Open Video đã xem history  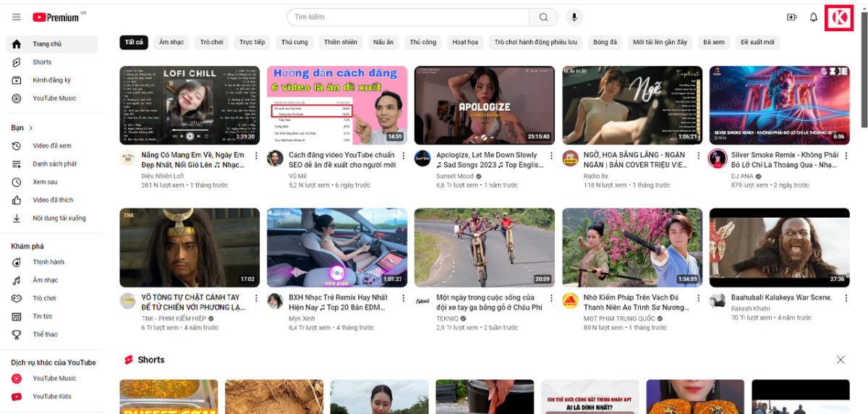coord(51,146)
